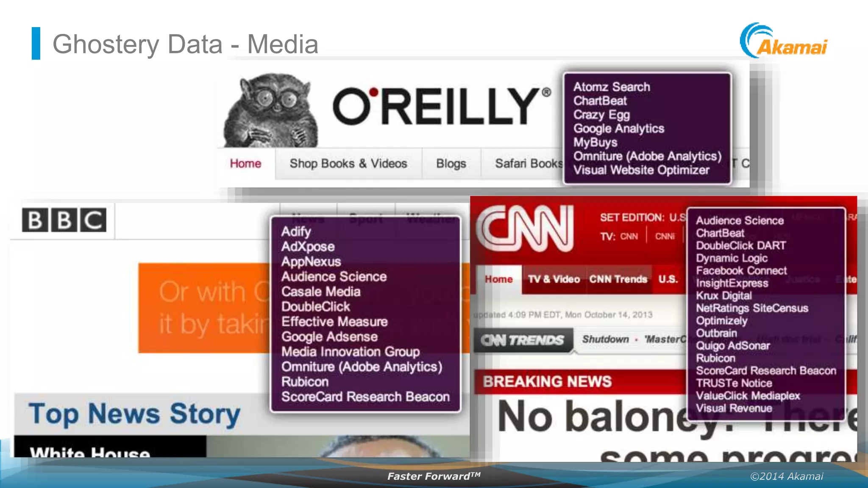Select Visual Website Optimizer entry
This screenshot has width=868, height=488.
pyautogui.click(x=641, y=170)
